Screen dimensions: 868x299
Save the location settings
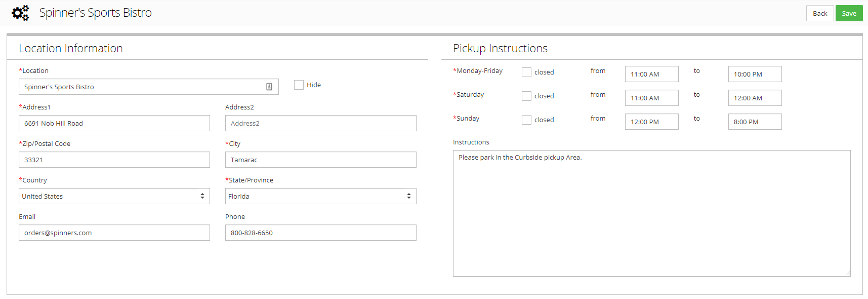[849, 14]
